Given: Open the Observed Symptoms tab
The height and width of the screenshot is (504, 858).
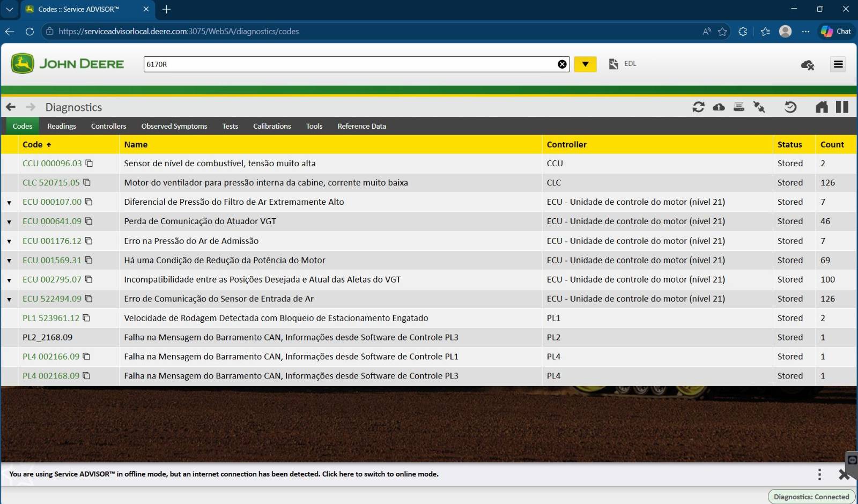Looking at the screenshot, I should point(174,126).
